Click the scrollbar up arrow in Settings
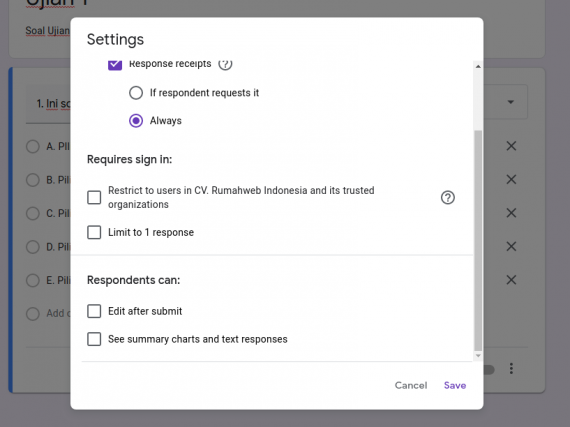The image size is (570, 427). pyautogui.click(x=478, y=67)
